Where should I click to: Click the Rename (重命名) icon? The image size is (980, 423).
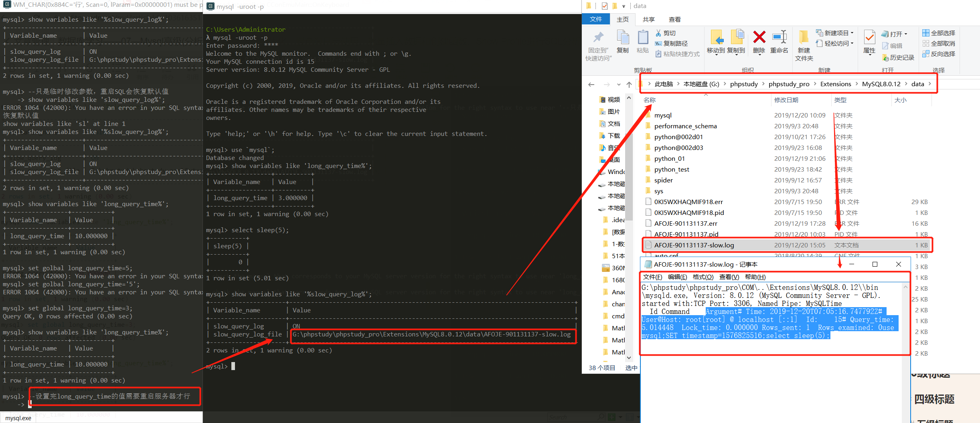click(x=780, y=37)
